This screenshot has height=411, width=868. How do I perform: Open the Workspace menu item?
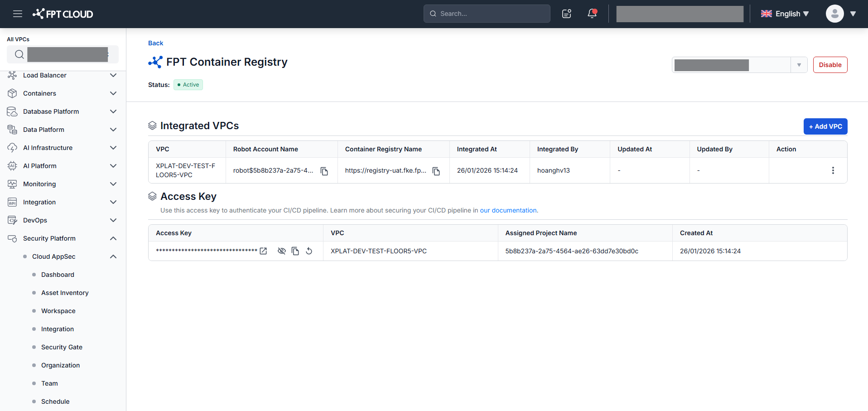pyautogui.click(x=58, y=311)
